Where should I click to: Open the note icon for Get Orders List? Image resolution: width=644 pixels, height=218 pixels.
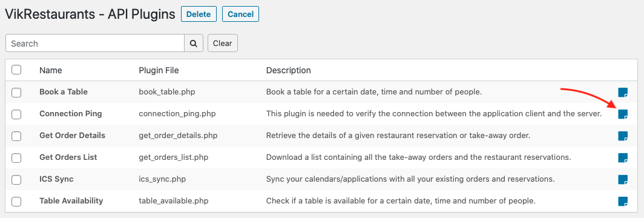[x=623, y=157]
